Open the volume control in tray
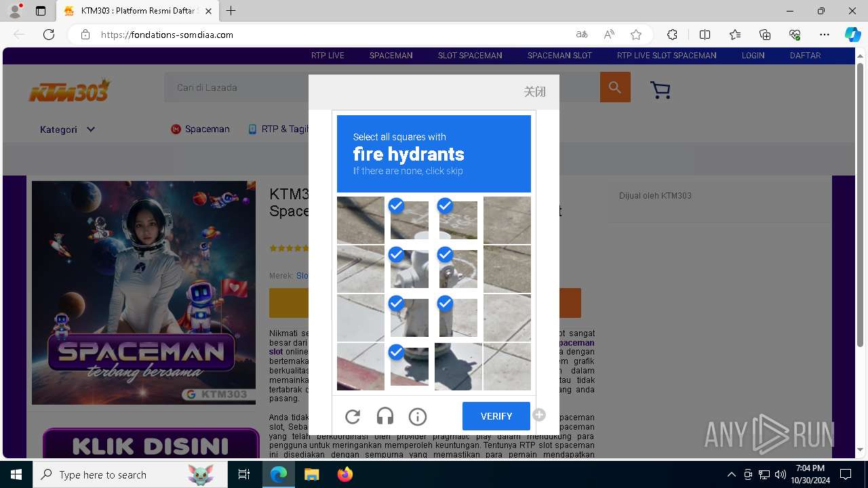 pyautogui.click(x=781, y=474)
